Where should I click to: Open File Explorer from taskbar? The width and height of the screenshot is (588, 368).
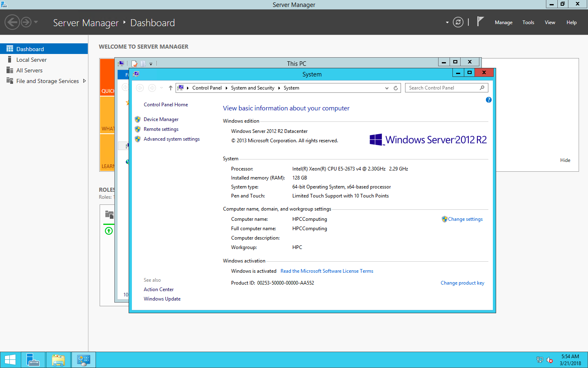pos(58,360)
